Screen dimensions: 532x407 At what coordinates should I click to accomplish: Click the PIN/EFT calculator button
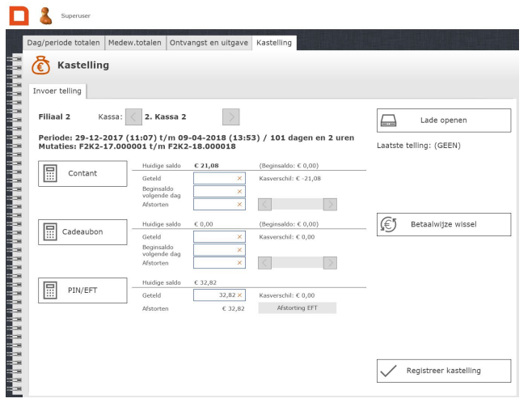coord(82,290)
